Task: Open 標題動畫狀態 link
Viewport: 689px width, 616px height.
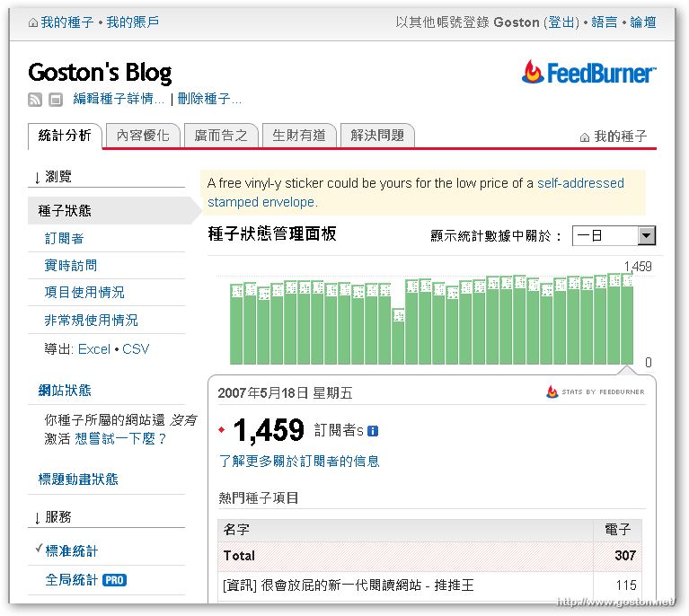Action: (78, 479)
